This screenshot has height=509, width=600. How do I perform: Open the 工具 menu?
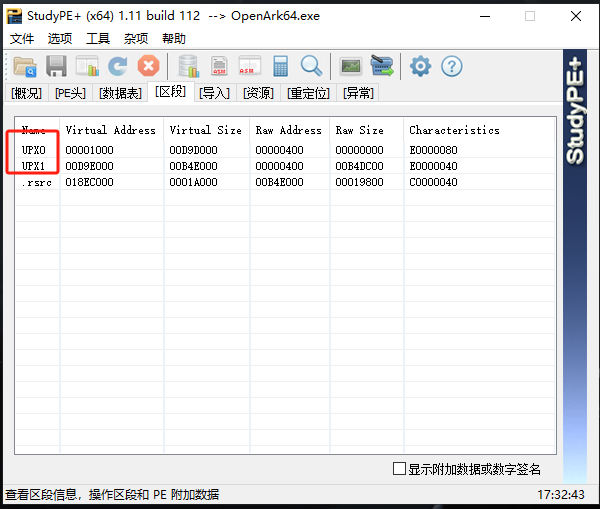tap(98, 39)
